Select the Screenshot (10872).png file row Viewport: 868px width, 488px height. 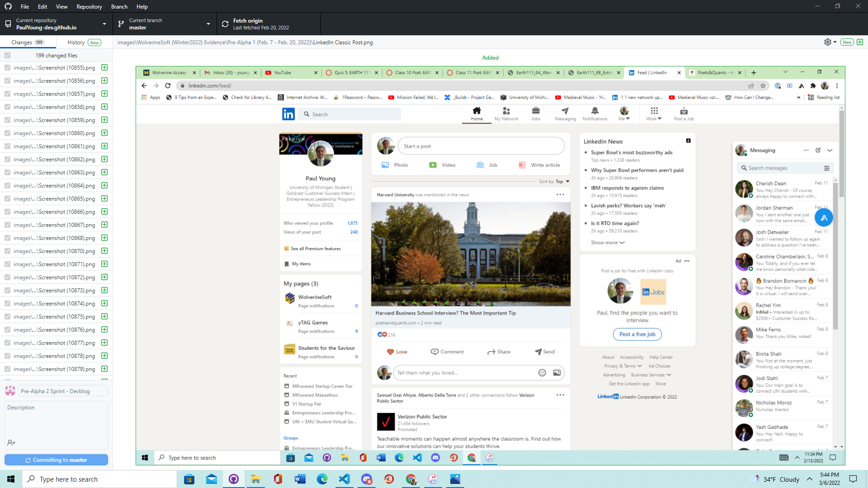[57, 277]
